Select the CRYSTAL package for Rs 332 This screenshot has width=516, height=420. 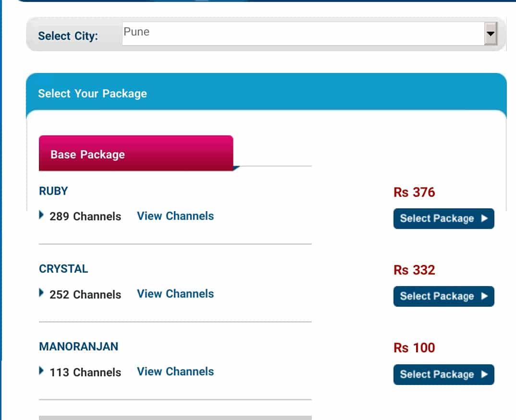click(443, 296)
